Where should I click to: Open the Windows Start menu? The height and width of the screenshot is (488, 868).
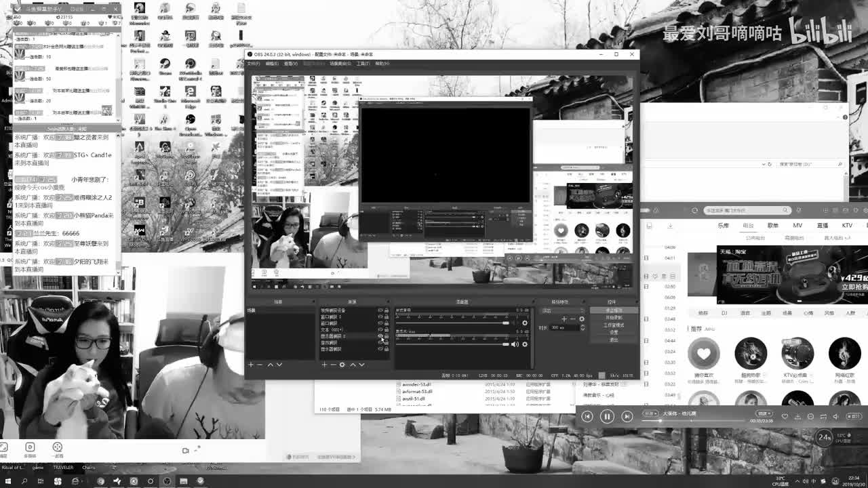point(7,481)
